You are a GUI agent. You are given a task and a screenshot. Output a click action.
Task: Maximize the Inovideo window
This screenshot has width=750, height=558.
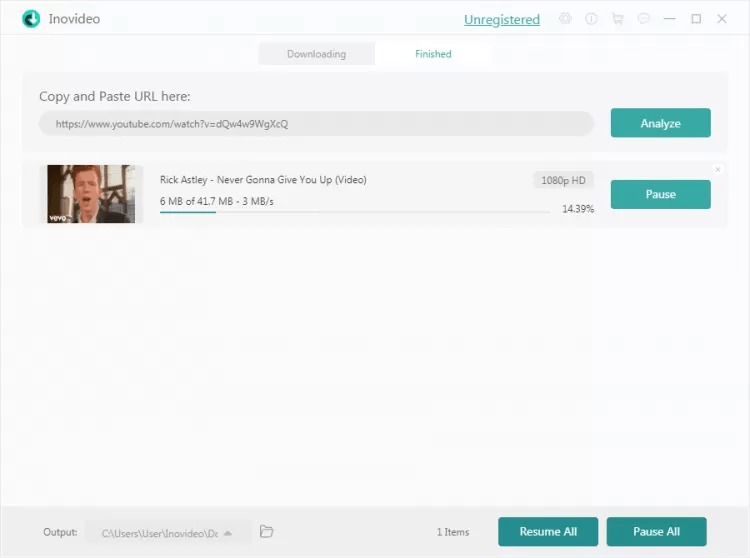coord(696,19)
